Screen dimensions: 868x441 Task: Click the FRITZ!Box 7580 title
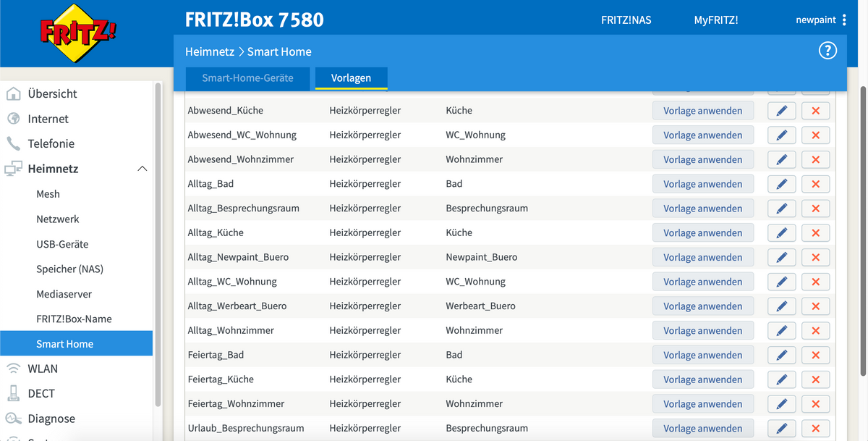(x=255, y=20)
